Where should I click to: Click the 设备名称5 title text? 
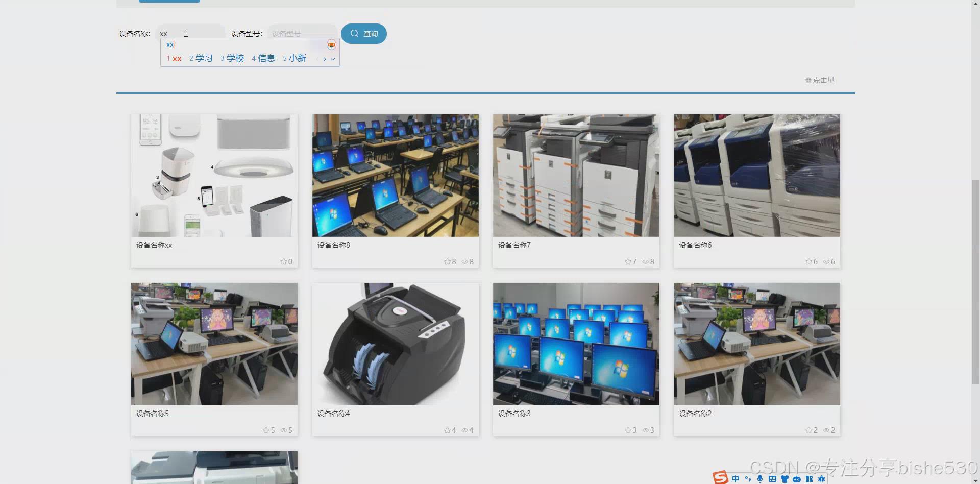pos(153,414)
